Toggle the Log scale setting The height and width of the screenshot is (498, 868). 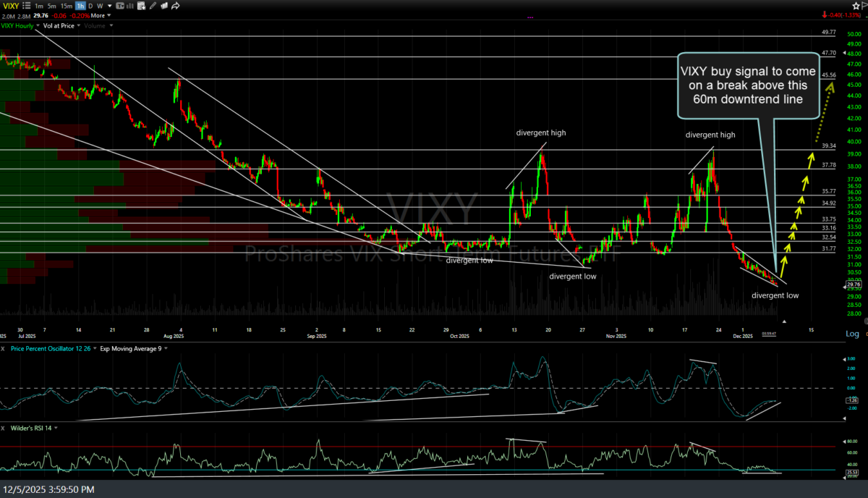click(852, 334)
